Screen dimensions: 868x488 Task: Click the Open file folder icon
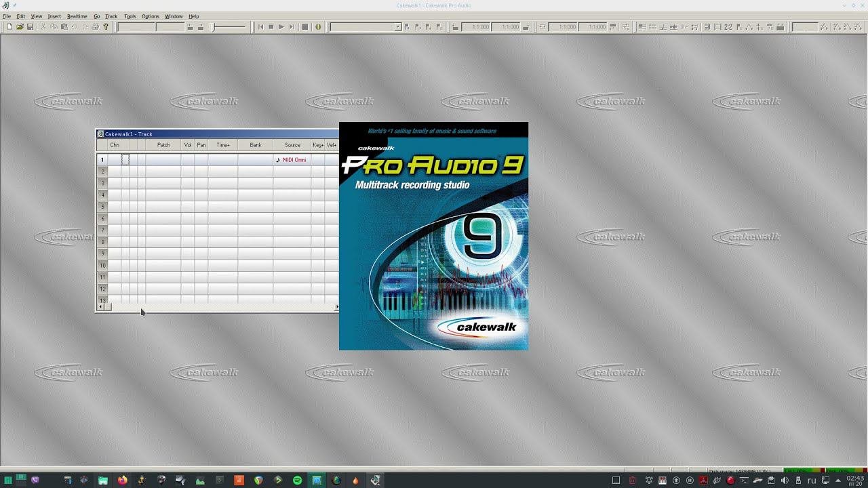pos(20,27)
